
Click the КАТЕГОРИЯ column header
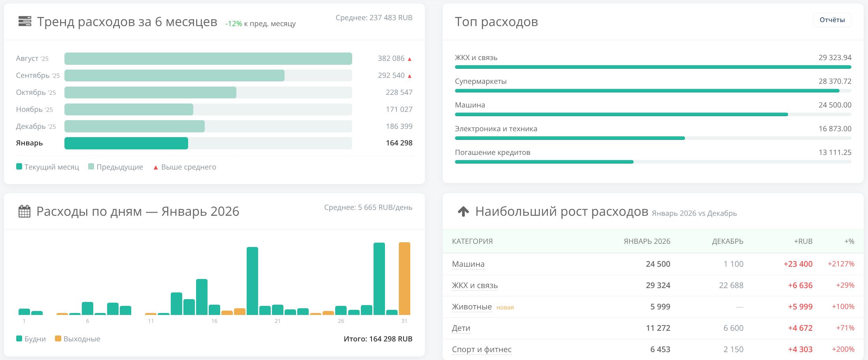[472, 241]
